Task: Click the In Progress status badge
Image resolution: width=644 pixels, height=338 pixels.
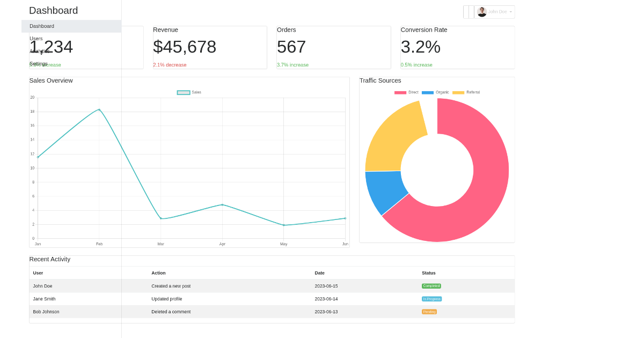Action: (x=431, y=298)
